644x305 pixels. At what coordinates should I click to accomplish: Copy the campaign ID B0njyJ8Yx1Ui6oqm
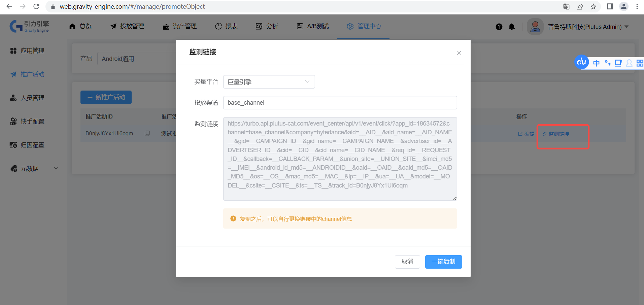(147, 133)
